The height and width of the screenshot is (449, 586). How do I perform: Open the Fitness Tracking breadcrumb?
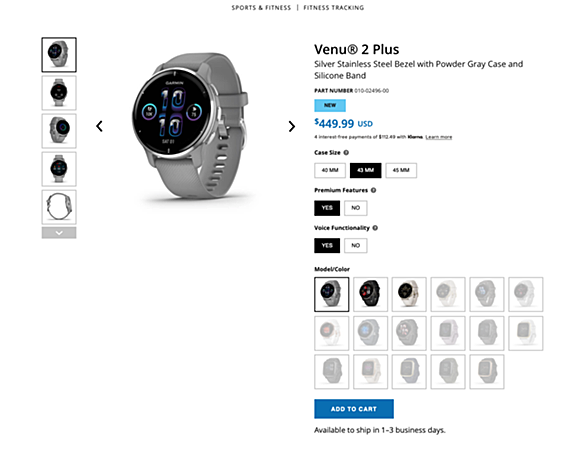point(333,7)
